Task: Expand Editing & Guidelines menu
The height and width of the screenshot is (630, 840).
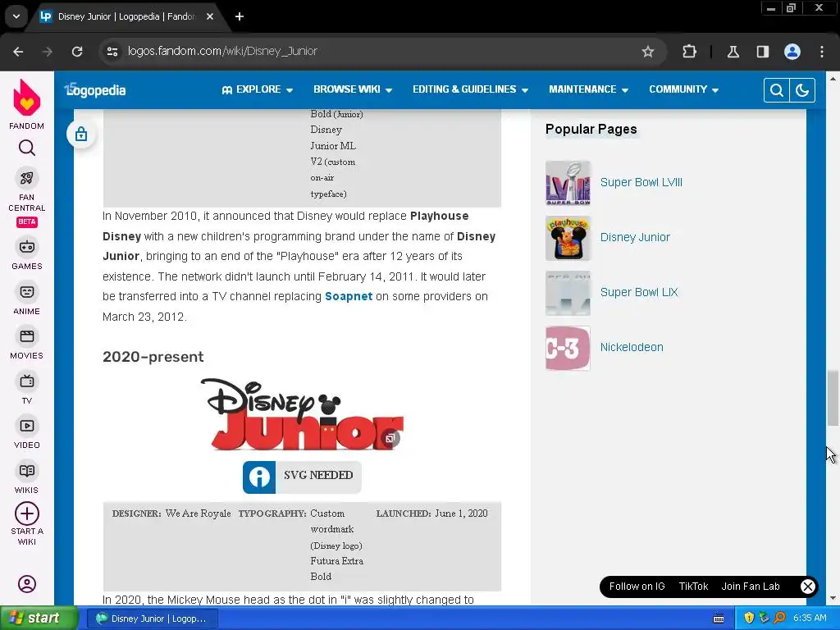Action: click(x=470, y=89)
